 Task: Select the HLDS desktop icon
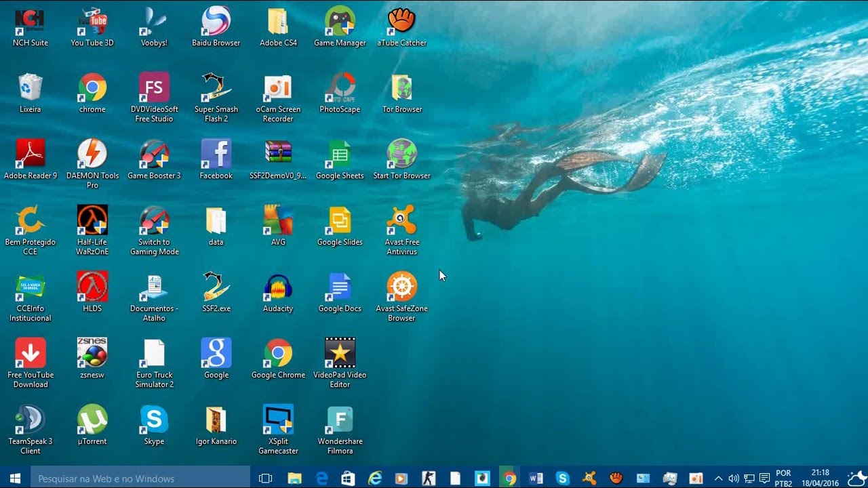(x=92, y=293)
